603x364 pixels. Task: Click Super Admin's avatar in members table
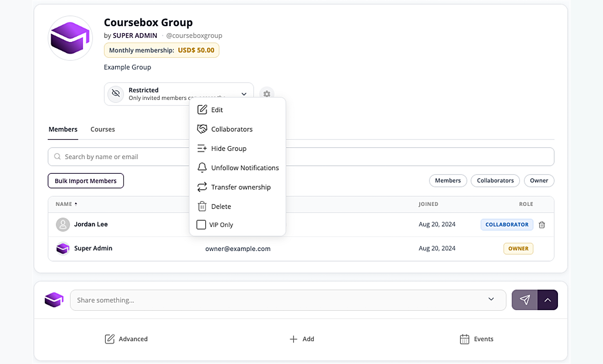tap(63, 248)
